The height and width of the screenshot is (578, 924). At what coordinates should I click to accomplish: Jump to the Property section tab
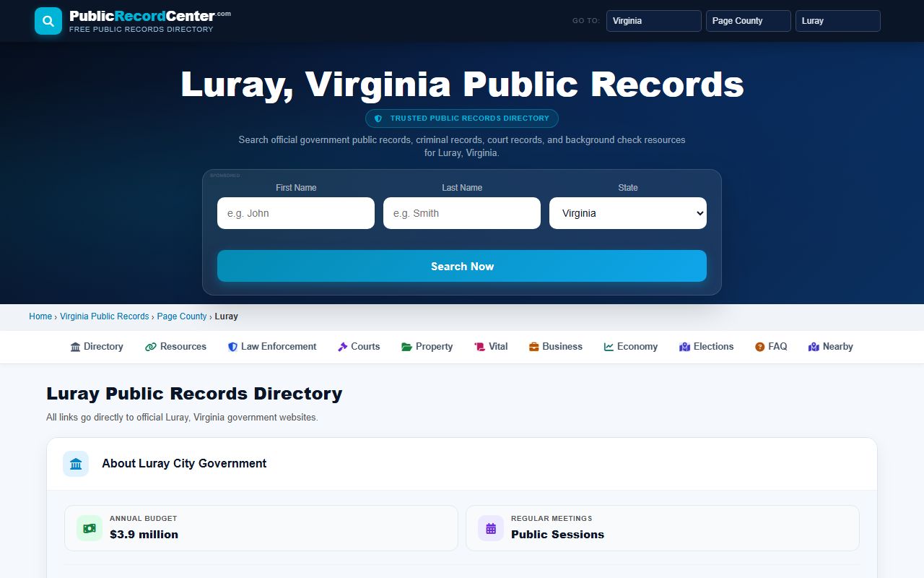[x=427, y=347]
